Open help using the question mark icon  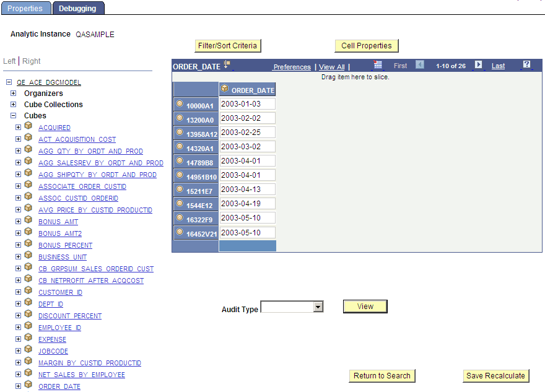(x=527, y=65)
